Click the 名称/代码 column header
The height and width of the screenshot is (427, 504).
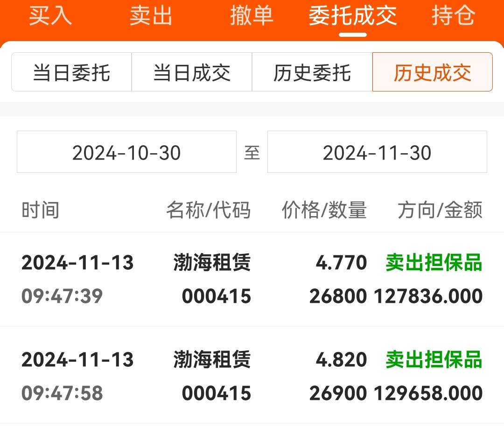pyautogui.click(x=208, y=210)
